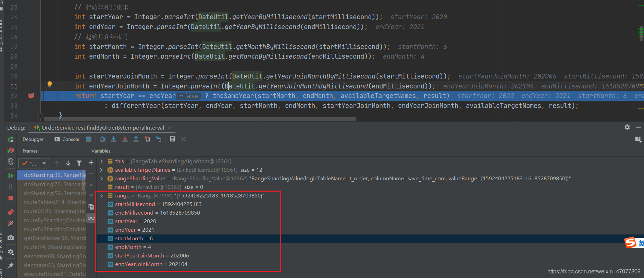644x278 pixels.
Task: Select frame doSharding:70
Action: click(x=51, y=184)
